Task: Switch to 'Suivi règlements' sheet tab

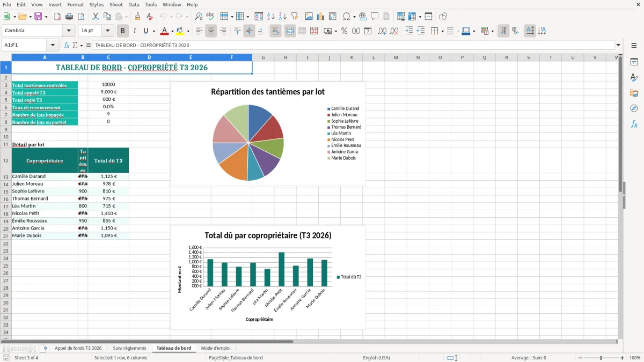Action: (129, 348)
